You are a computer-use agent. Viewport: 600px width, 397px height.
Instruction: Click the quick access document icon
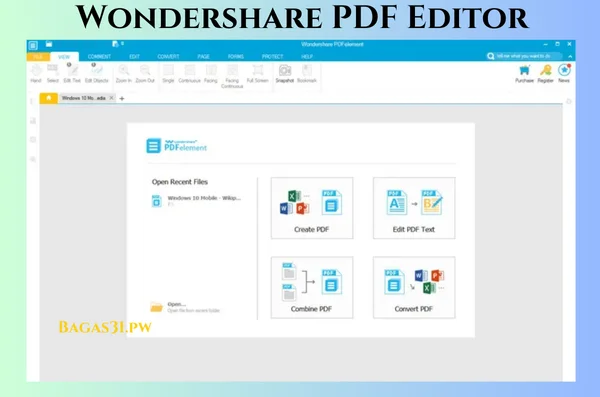115,44
